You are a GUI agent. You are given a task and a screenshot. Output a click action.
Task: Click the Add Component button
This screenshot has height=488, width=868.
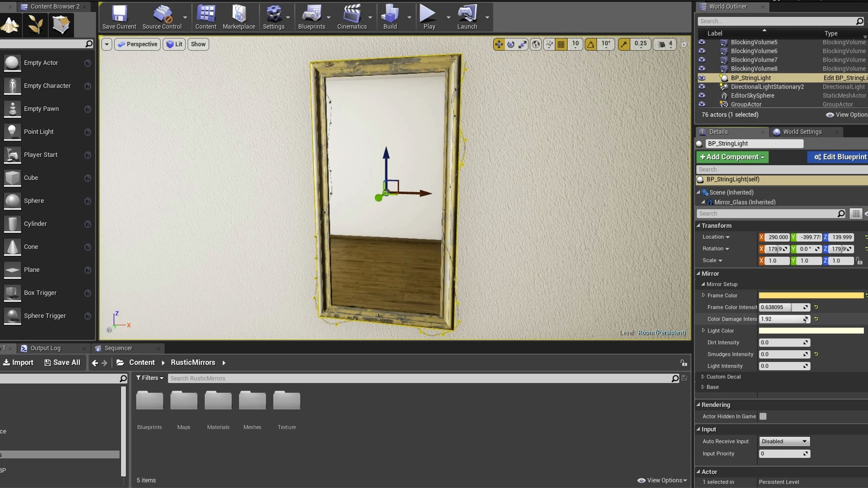(x=732, y=157)
